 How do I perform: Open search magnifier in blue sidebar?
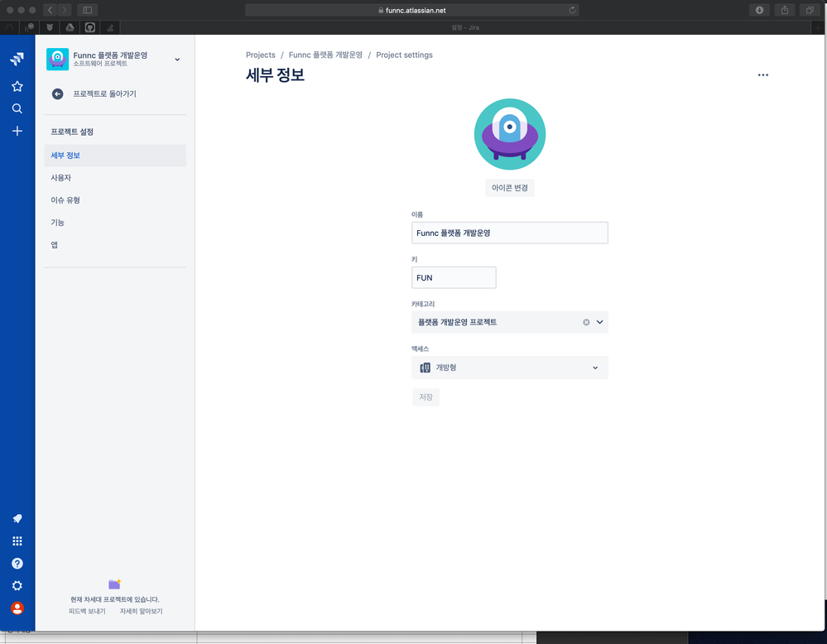[17, 108]
